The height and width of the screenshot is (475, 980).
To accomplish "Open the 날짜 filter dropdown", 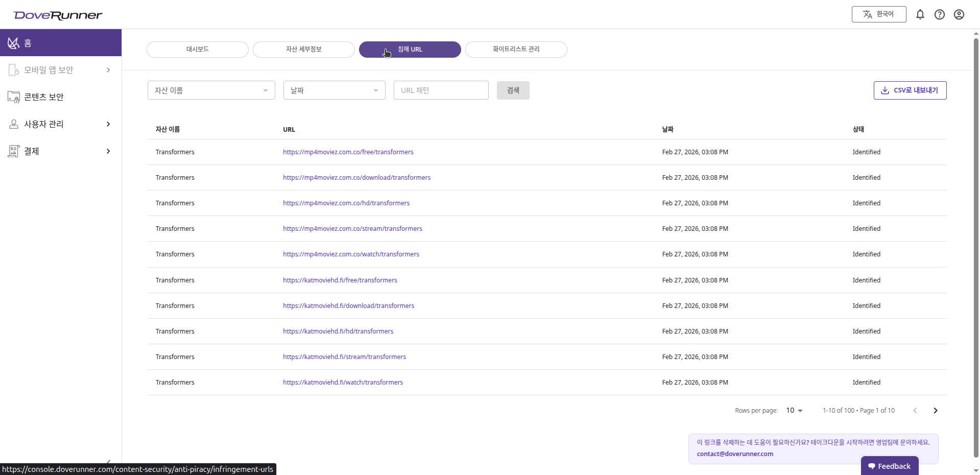I will pyautogui.click(x=334, y=90).
